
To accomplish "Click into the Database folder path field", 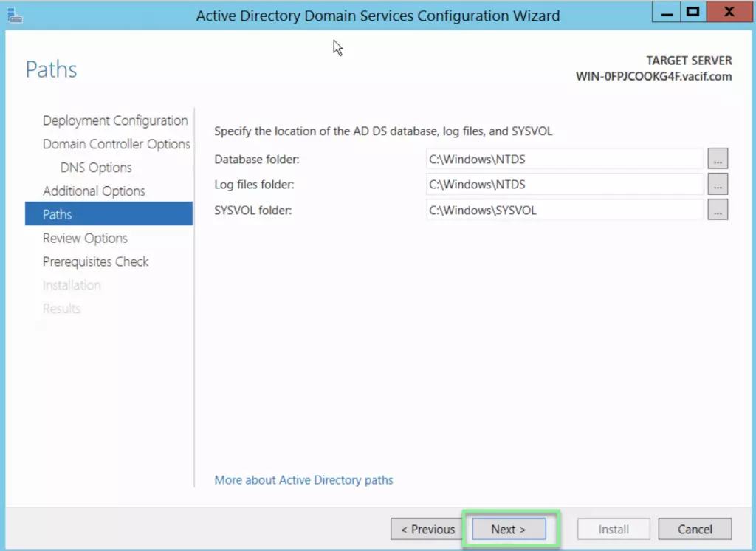I will coord(564,159).
